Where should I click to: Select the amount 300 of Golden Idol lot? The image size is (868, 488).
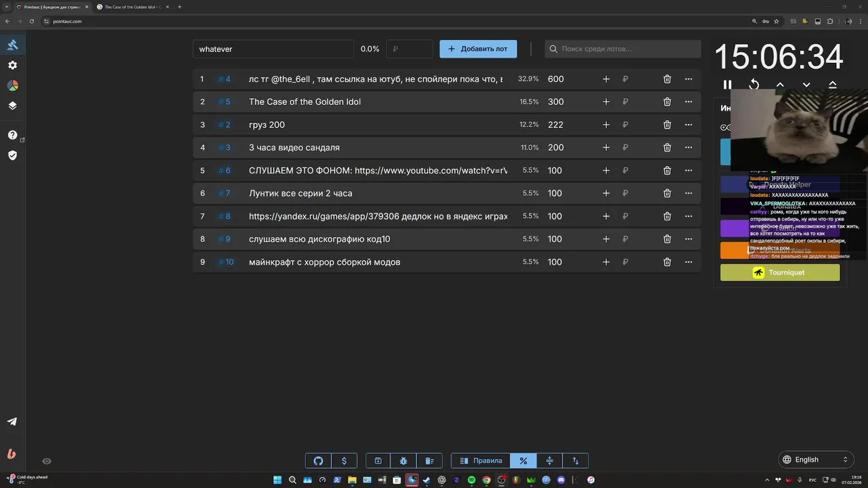click(x=555, y=102)
